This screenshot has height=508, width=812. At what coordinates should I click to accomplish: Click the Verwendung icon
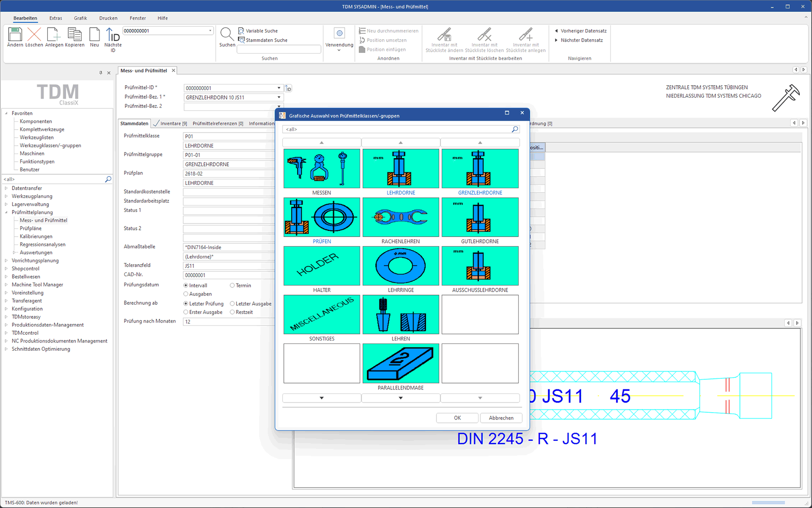pos(339,33)
